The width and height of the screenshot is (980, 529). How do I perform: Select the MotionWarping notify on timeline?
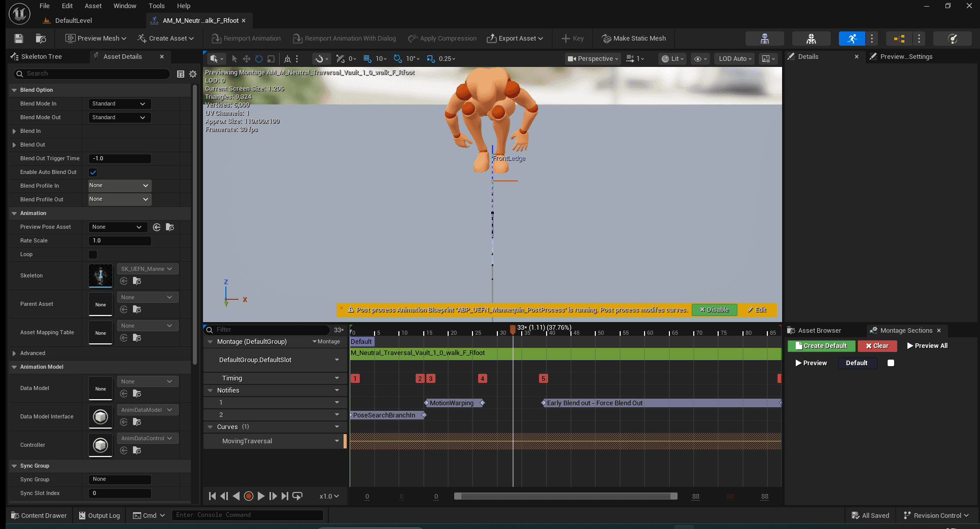tap(452, 403)
